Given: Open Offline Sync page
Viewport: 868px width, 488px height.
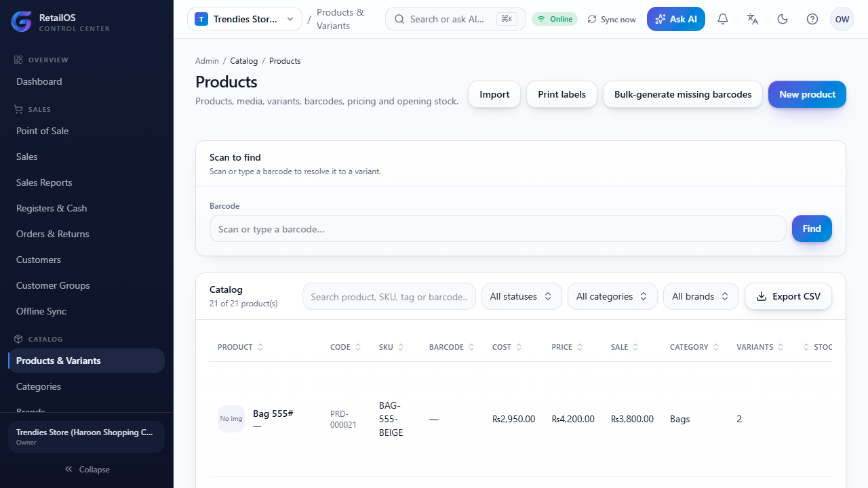Looking at the screenshot, I should pyautogui.click(x=87, y=311).
